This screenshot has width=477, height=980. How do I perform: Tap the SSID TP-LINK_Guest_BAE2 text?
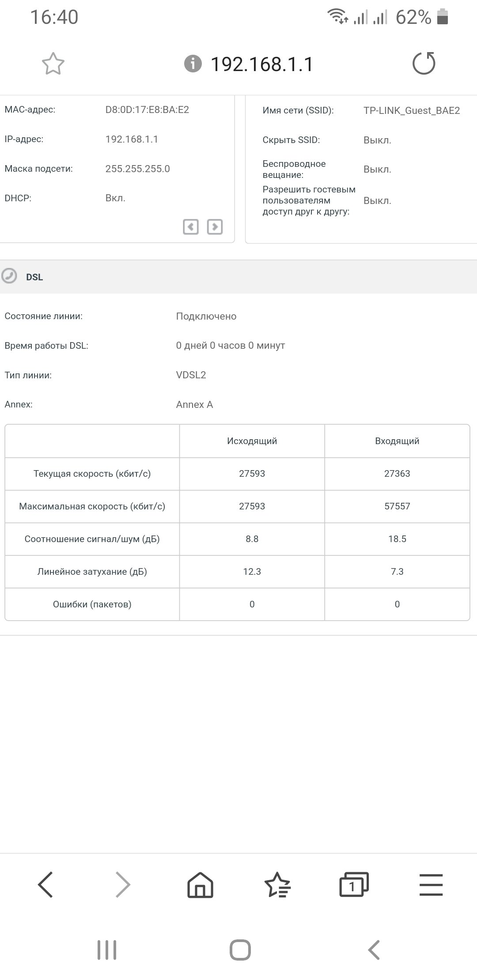412,110
